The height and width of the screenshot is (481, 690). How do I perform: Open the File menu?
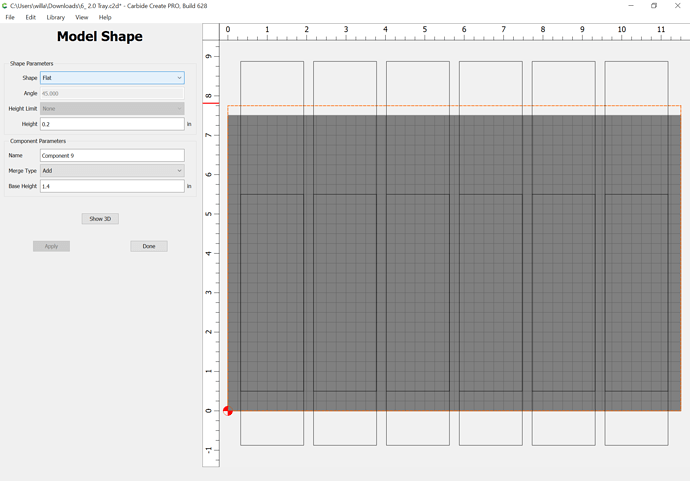click(x=10, y=17)
